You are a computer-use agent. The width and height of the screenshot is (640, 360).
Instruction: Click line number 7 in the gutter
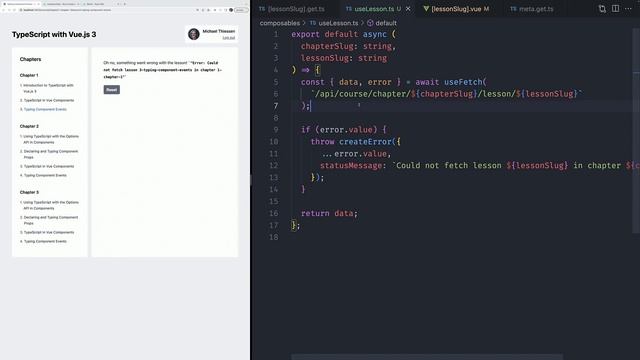point(276,106)
